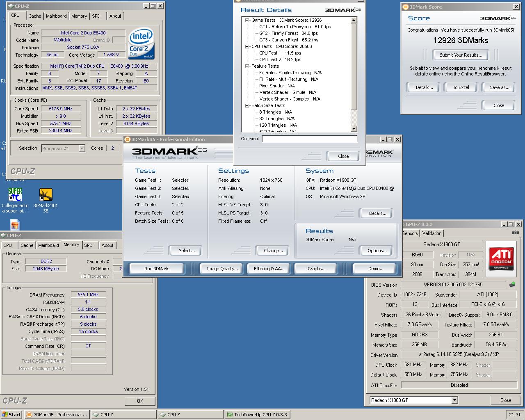
Task: Click Options... in Results panel
Action: coord(377,251)
